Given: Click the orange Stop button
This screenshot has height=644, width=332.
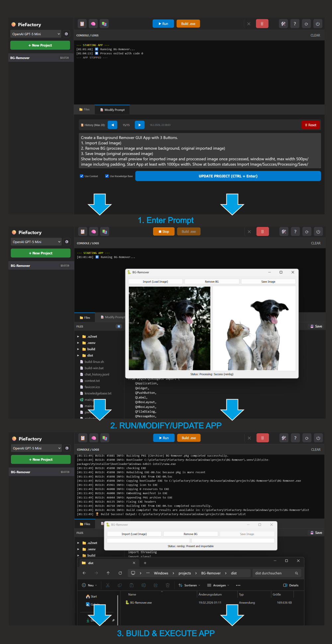Looking at the screenshot, I should pyautogui.click(x=164, y=232).
